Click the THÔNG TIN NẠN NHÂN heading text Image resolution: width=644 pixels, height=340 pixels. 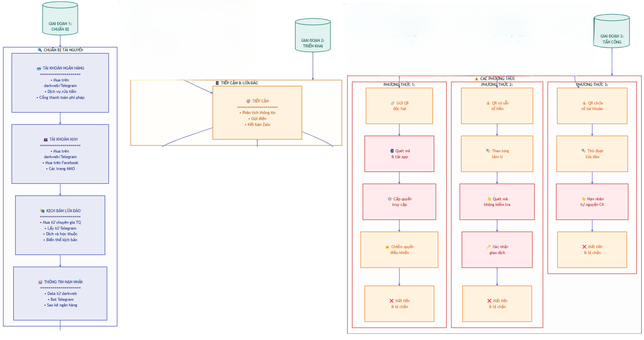(x=64, y=282)
